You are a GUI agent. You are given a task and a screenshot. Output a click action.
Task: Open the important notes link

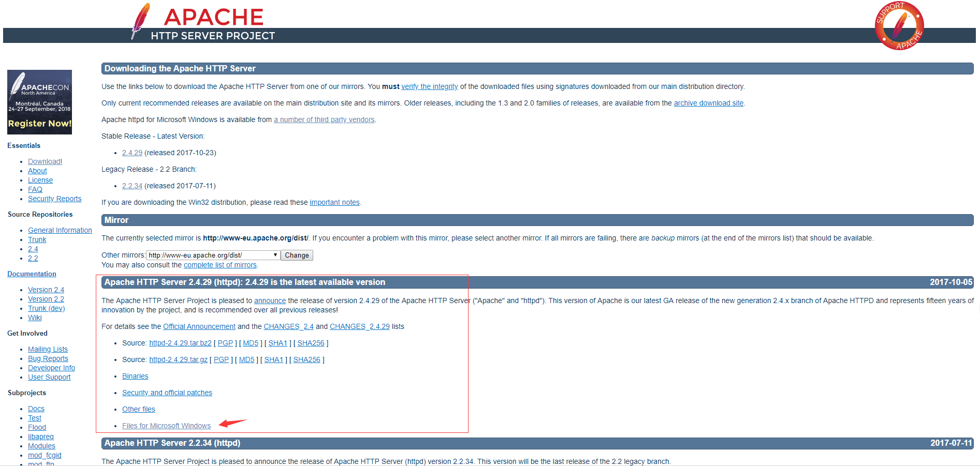[334, 202]
